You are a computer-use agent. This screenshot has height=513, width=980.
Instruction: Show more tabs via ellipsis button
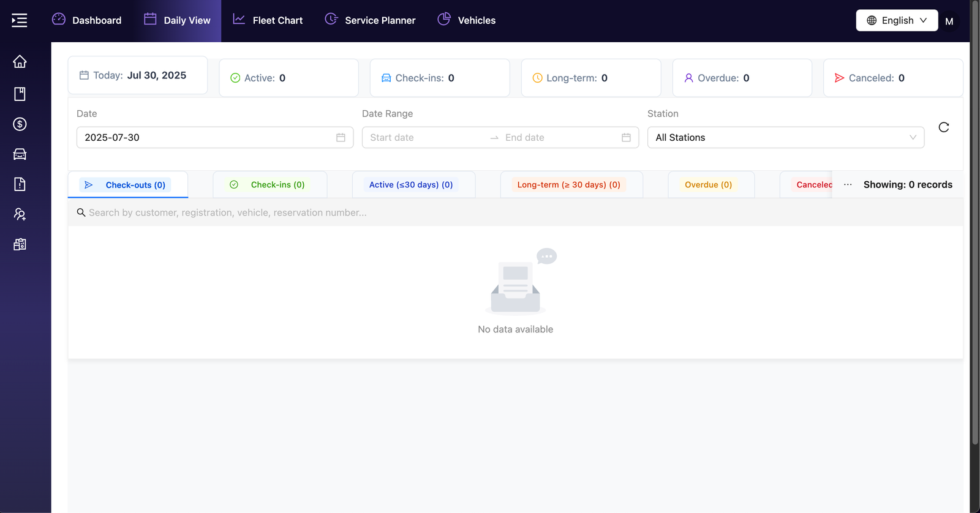[x=848, y=185]
